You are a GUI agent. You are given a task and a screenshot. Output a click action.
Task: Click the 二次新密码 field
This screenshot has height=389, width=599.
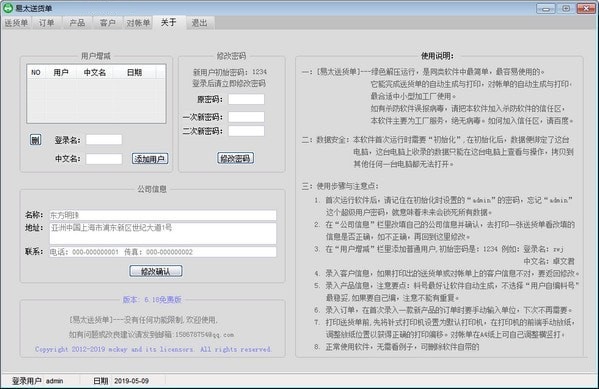tap(246, 131)
